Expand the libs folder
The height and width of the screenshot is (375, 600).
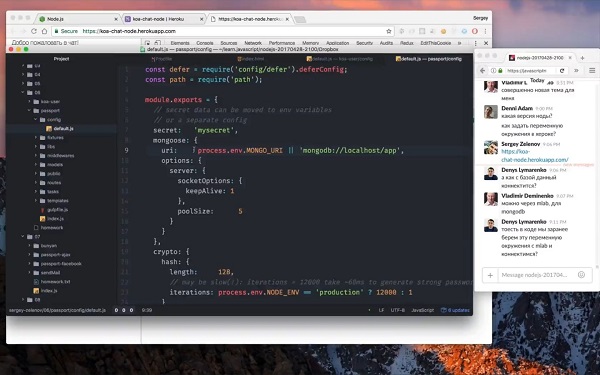tap(36, 147)
